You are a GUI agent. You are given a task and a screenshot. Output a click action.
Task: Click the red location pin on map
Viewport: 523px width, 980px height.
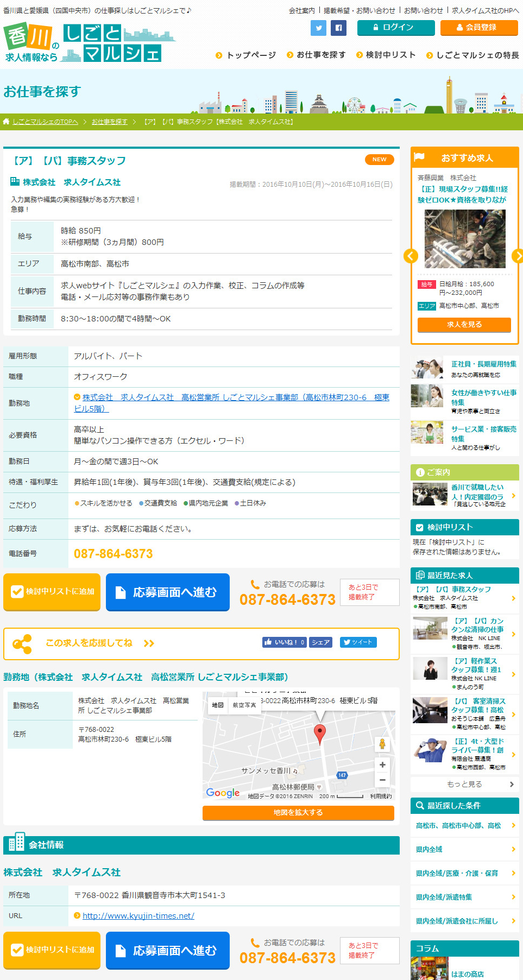coord(320,734)
